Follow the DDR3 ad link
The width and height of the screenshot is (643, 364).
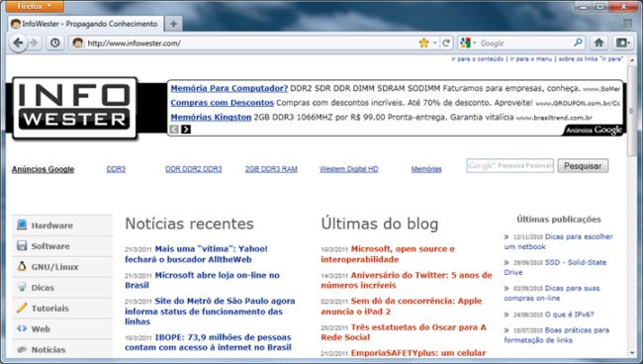[116, 169]
